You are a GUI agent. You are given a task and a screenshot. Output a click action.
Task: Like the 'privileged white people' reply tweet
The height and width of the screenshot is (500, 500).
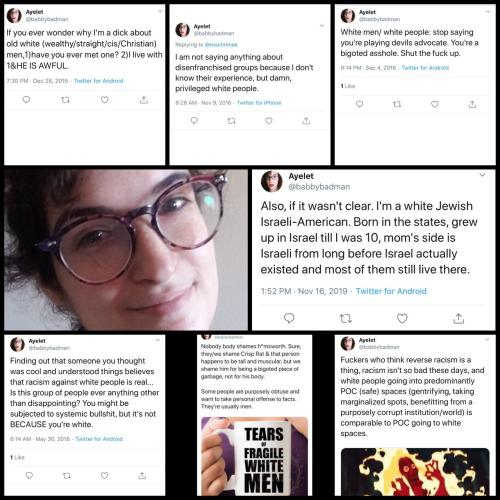[269, 121]
